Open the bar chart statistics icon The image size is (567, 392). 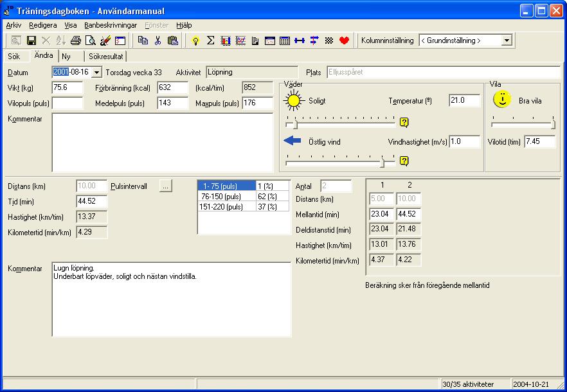[226, 40]
